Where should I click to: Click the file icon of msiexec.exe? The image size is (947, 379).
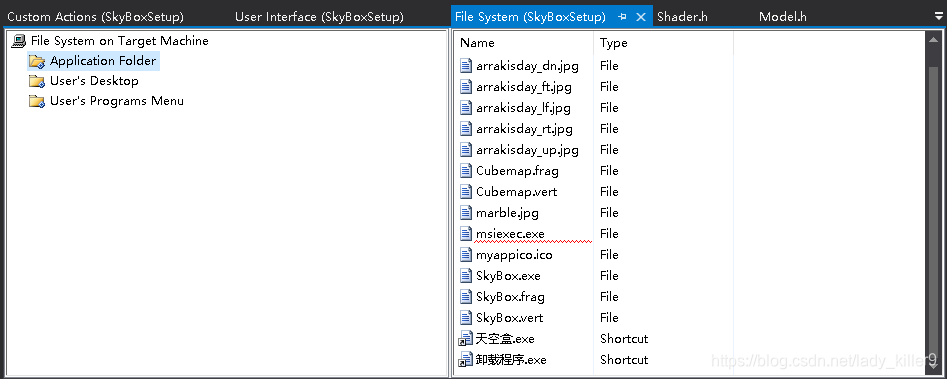466,234
